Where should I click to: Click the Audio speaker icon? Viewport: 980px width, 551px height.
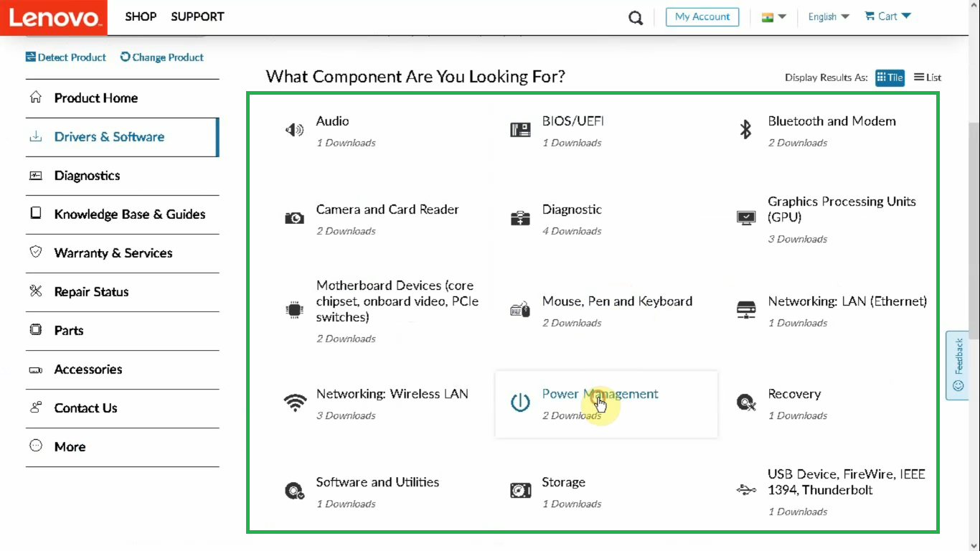(x=294, y=130)
